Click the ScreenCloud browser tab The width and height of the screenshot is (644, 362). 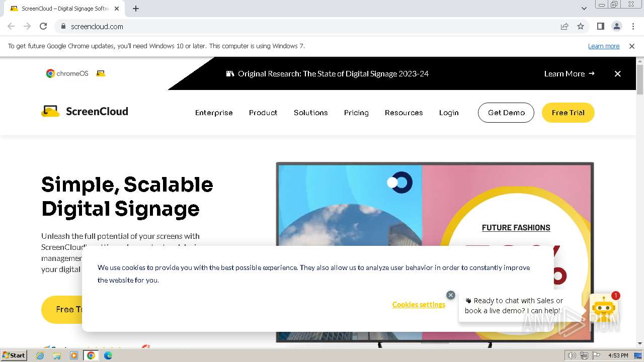[65, 9]
